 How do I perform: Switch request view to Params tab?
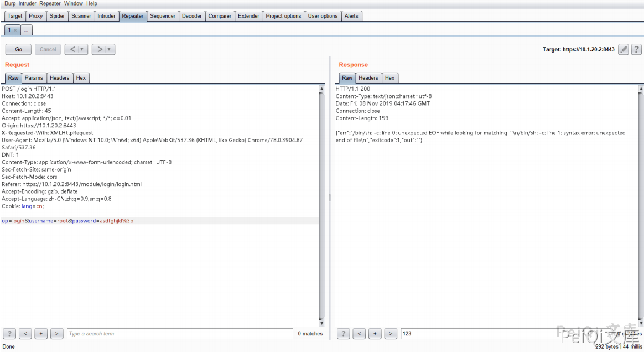[34, 78]
